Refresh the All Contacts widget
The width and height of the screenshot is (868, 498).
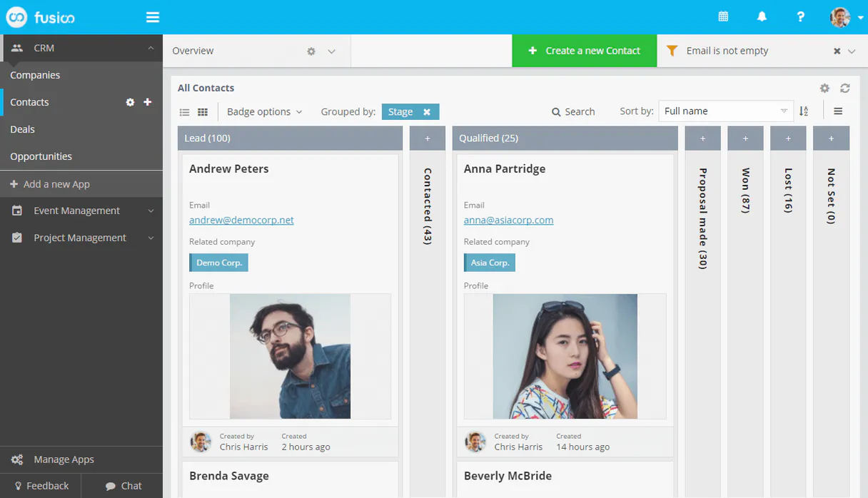coord(845,88)
